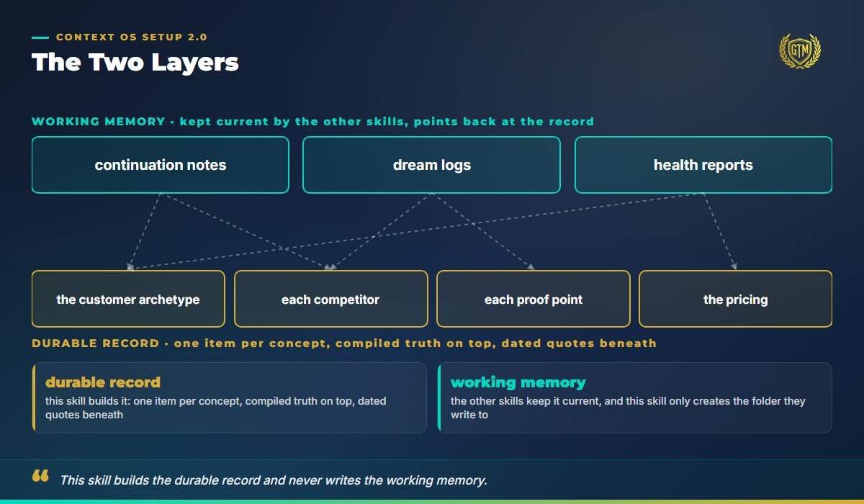Select the health reports box
The image size is (864, 504).
pos(703,165)
